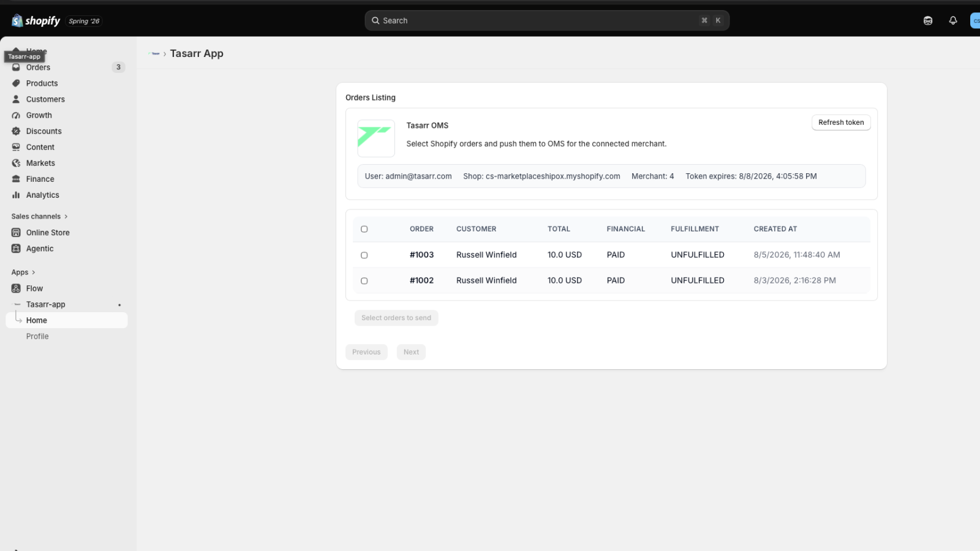Open the Orders icon in sidebar
The height and width of the screenshot is (551, 980).
click(x=16, y=67)
